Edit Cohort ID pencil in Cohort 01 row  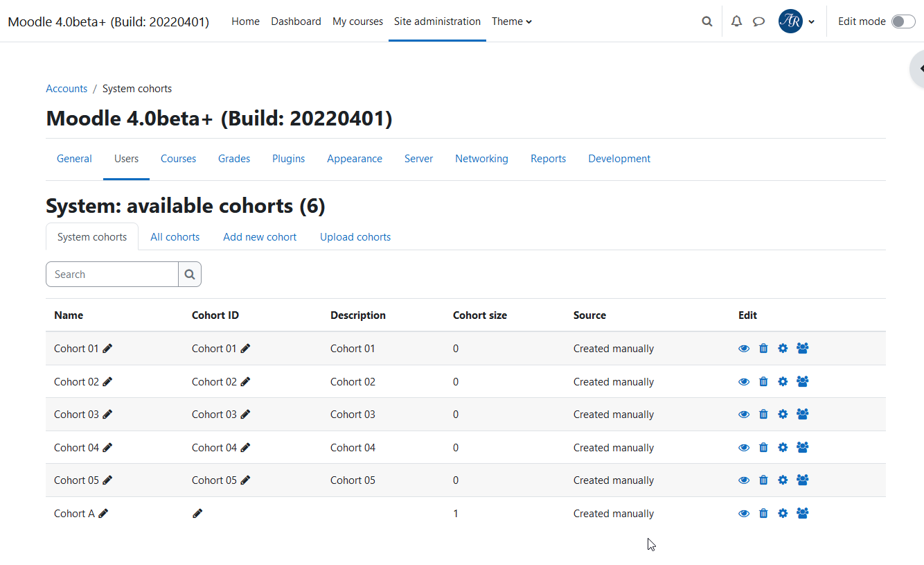click(245, 349)
